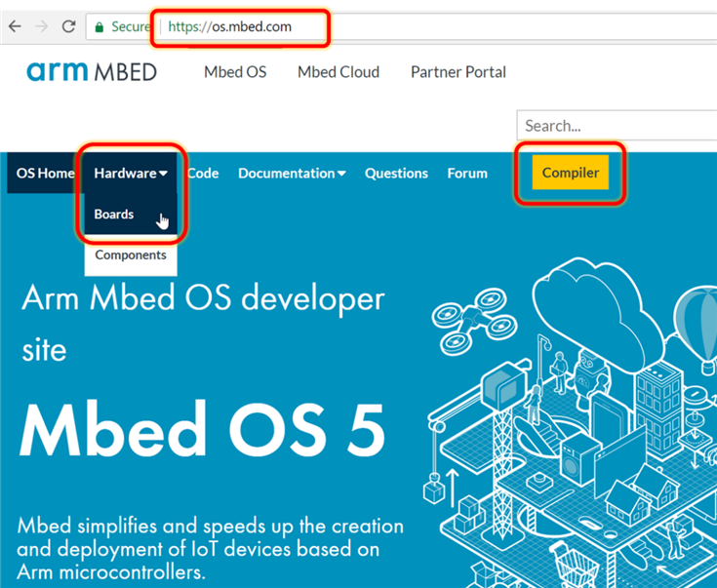Click the green Secure padlock icon
Viewport: 717px width, 588px height.
(99, 27)
